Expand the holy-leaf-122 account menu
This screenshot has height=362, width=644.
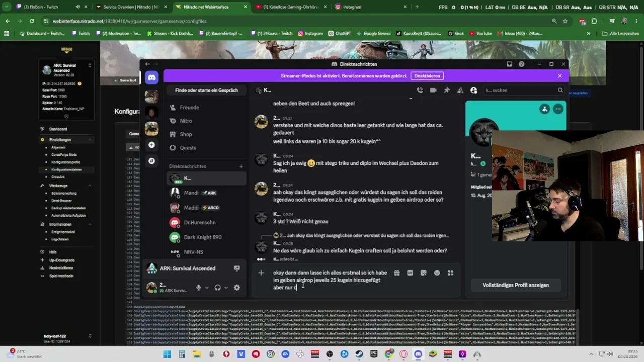point(90,336)
